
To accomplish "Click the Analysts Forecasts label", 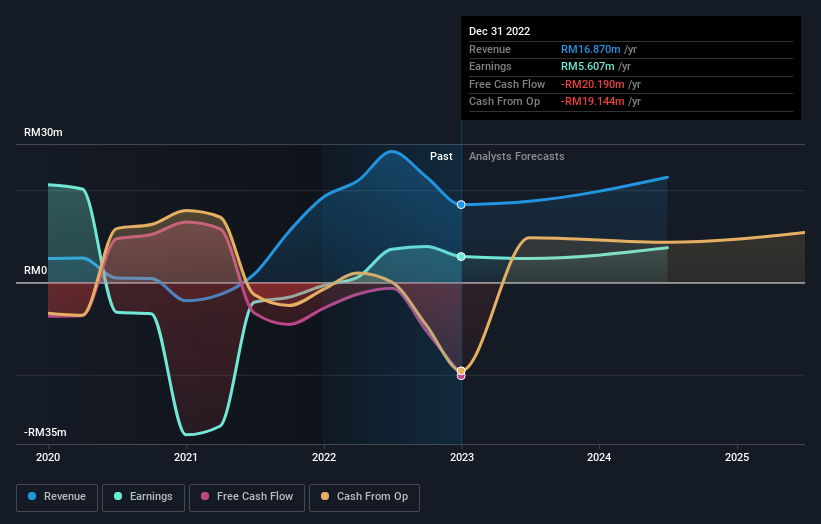I will (517, 157).
